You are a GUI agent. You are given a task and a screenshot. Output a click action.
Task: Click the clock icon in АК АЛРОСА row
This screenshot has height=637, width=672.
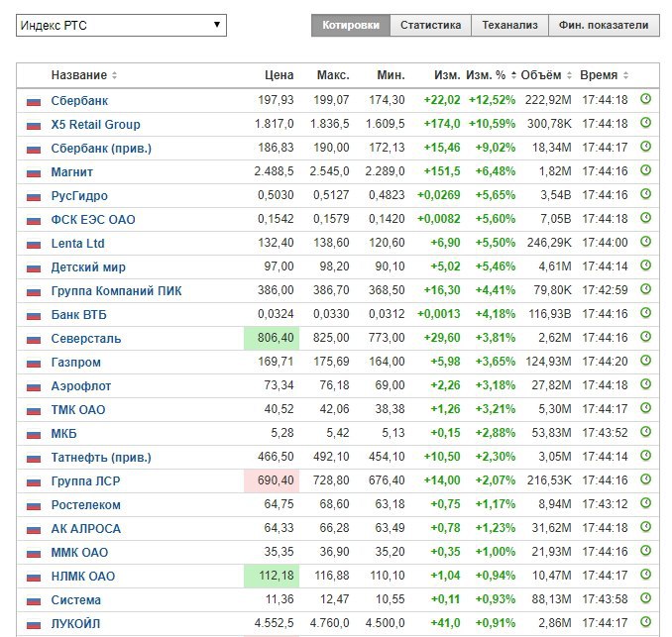click(x=645, y=527)
